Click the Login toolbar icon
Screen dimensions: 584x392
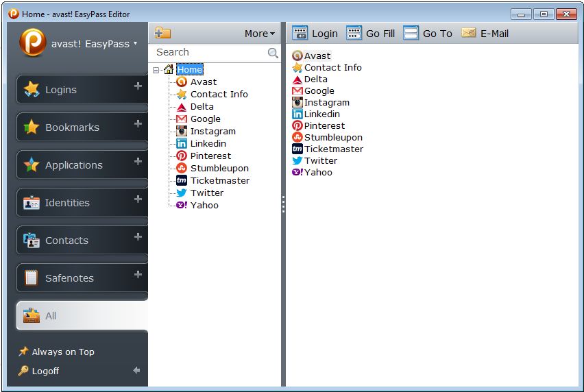[x=300, y=33]
